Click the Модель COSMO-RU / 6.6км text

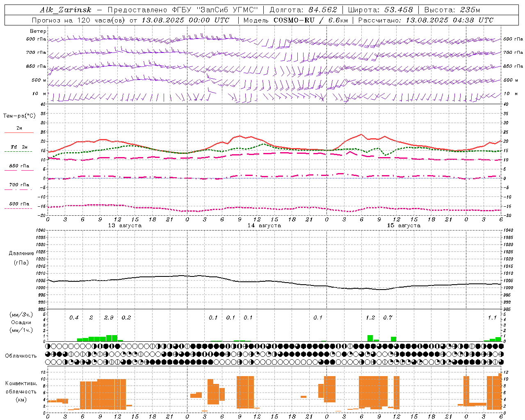coord(296,20)
